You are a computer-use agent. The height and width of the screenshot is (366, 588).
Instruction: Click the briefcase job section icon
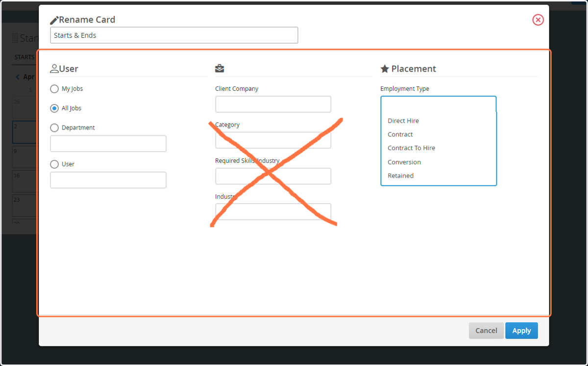(x=220, y=69)
